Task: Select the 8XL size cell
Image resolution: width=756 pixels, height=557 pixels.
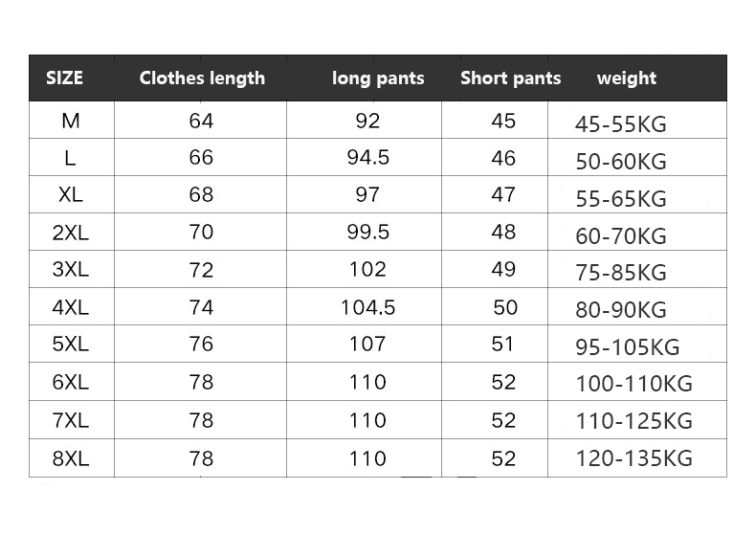Action: point(71,458)
